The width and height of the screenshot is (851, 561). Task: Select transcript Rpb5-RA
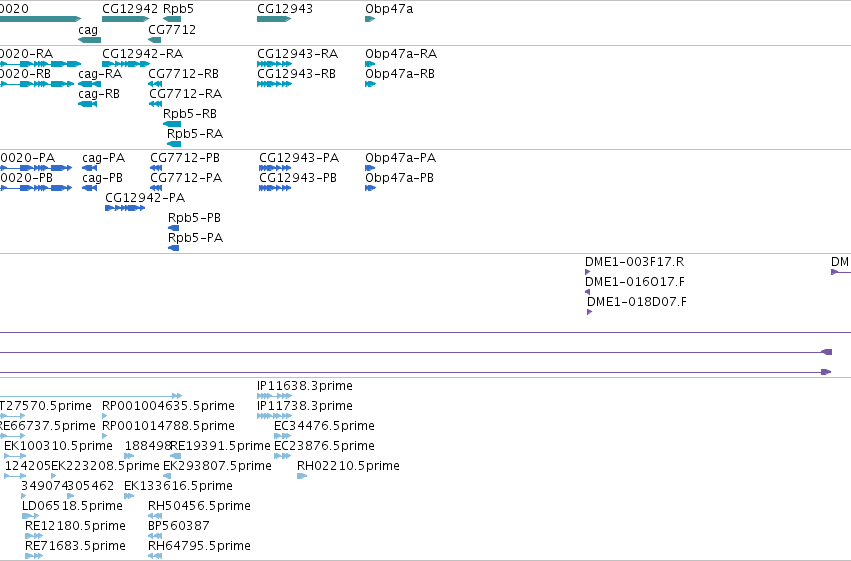click(195, 134)
